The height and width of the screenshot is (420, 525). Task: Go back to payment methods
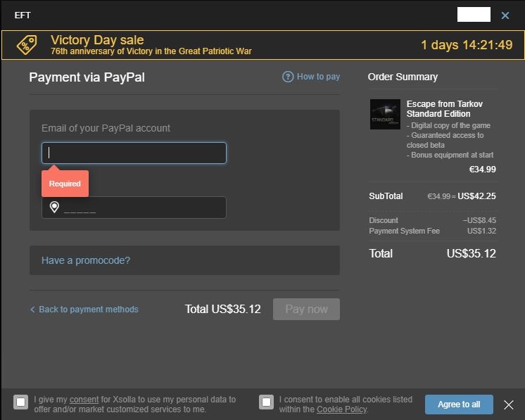click(x=89, y=310)
